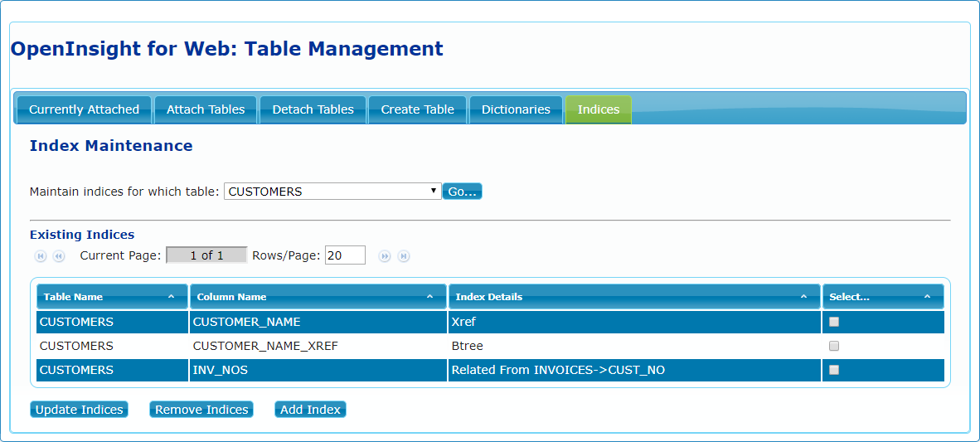Click the OpenInsight for Web page title
Screen dimensions: 980x442
pyautogui.click(x=227, y=48)
